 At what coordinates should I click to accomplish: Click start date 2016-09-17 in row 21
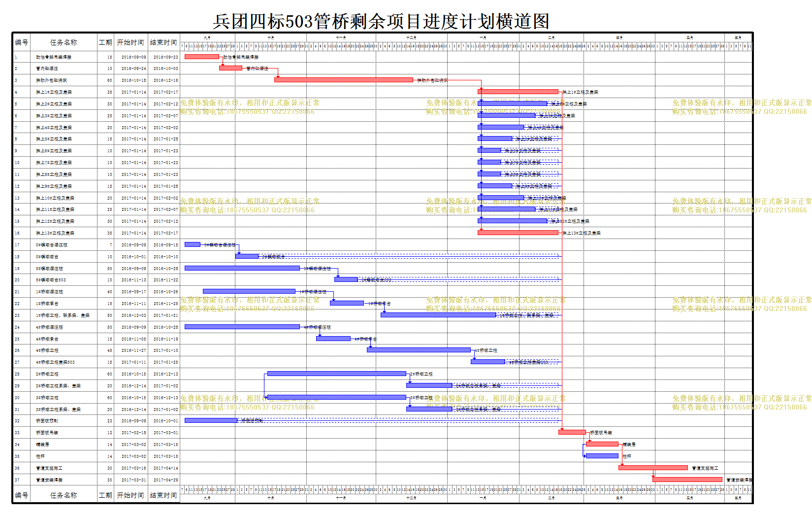point(134,292)
